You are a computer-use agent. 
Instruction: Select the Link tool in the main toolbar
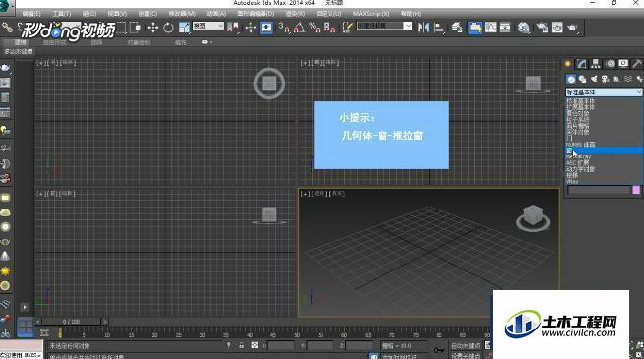tap(7, 28)
